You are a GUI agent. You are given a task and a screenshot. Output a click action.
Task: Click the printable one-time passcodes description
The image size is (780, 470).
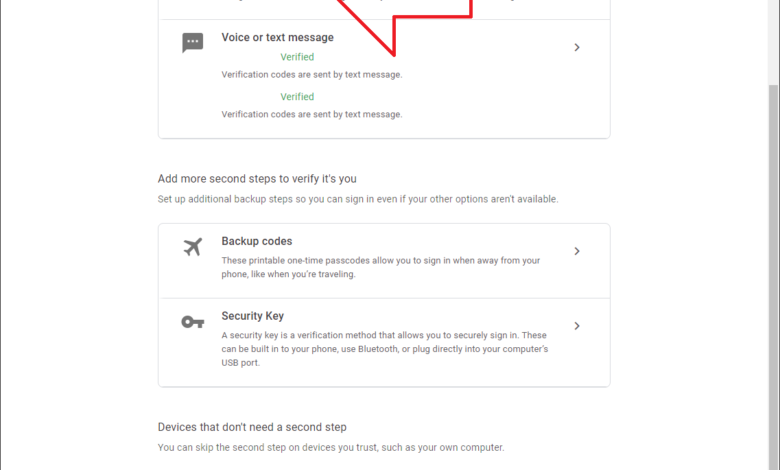[380, 267]
